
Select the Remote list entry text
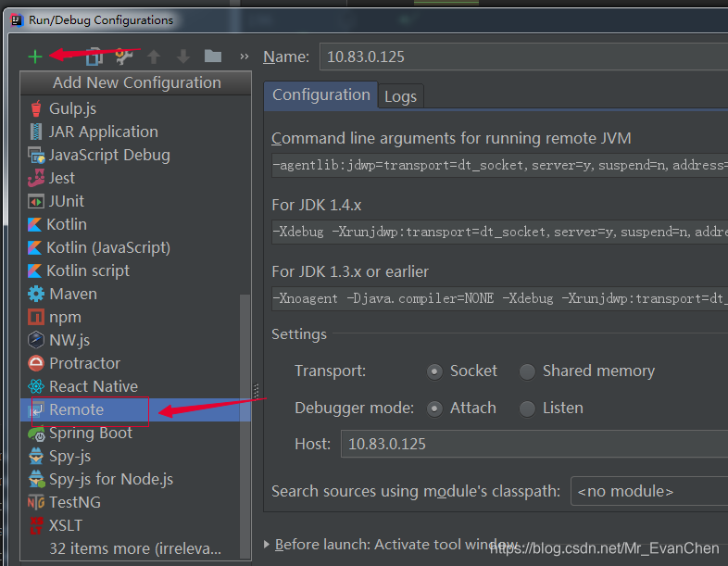point(77,409)
